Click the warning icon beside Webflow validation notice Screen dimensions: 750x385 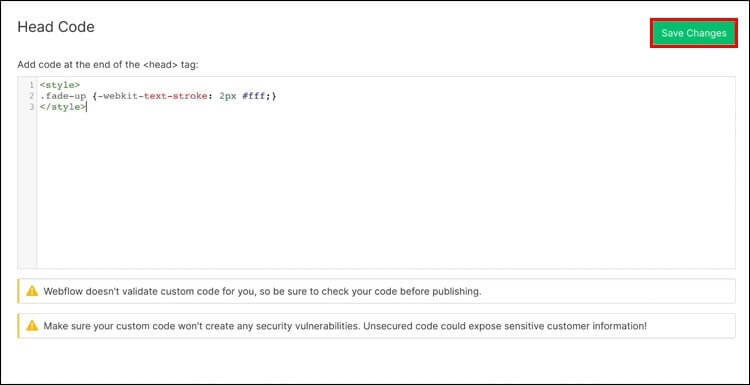point(32,291)
